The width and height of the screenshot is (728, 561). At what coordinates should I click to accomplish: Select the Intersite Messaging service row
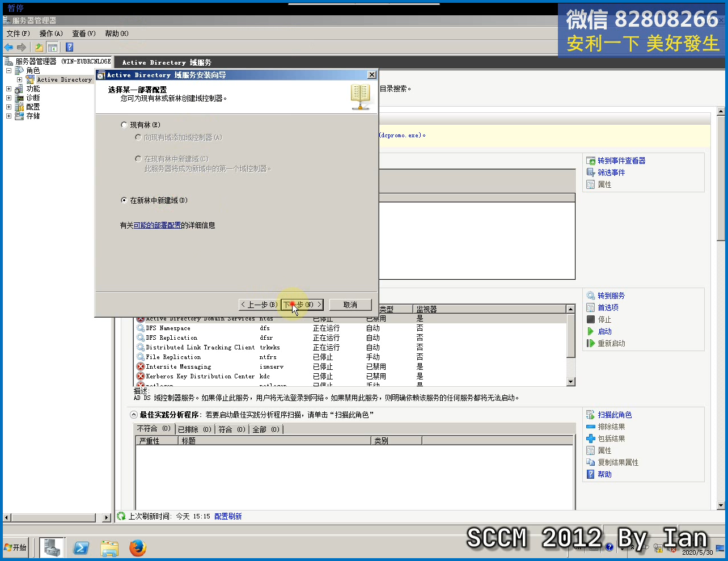[350, 366]
